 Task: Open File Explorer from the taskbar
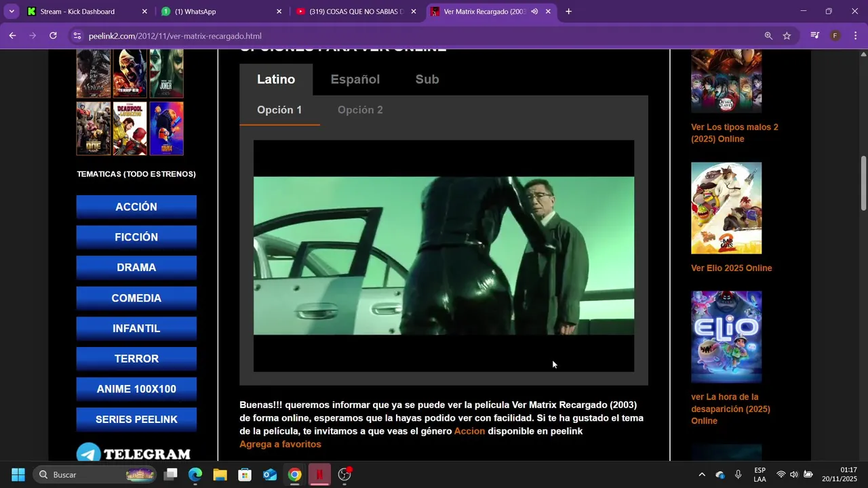click(x=220, y=474)
